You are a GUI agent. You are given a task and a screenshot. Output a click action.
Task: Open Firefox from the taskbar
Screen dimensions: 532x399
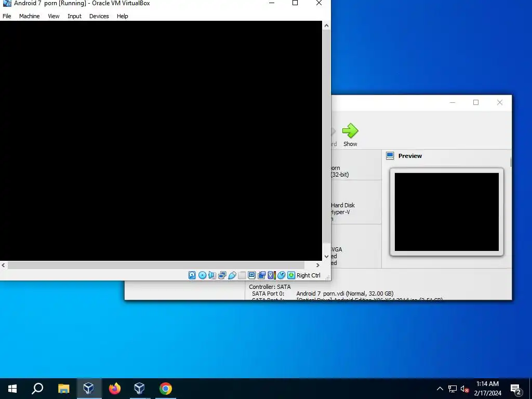click(x=115, y=389)
